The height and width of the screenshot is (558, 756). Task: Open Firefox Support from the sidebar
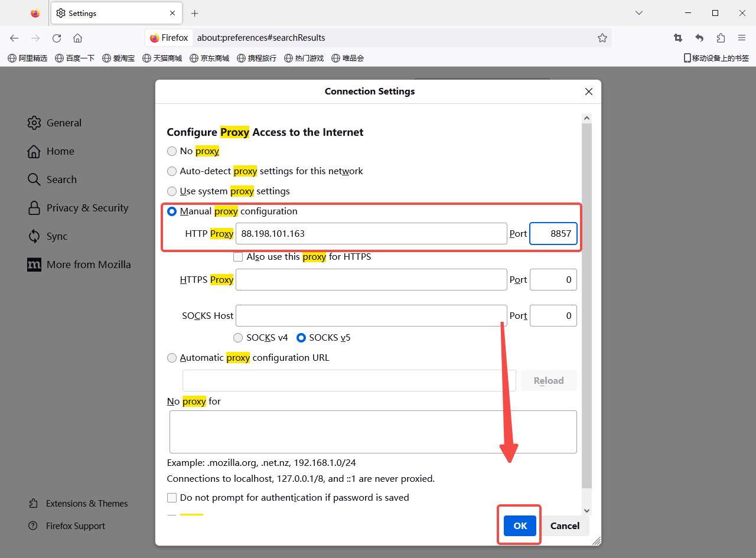pos(67,526)
